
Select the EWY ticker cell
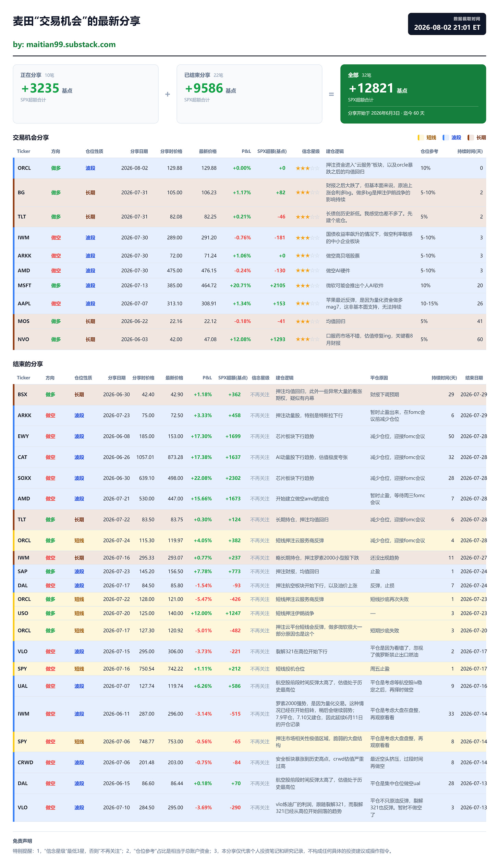(x=23, y=436)
